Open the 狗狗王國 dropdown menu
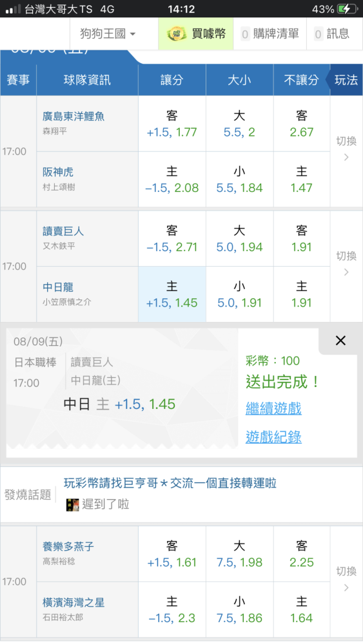Screen dimensions: 363x644 [108, 33]
